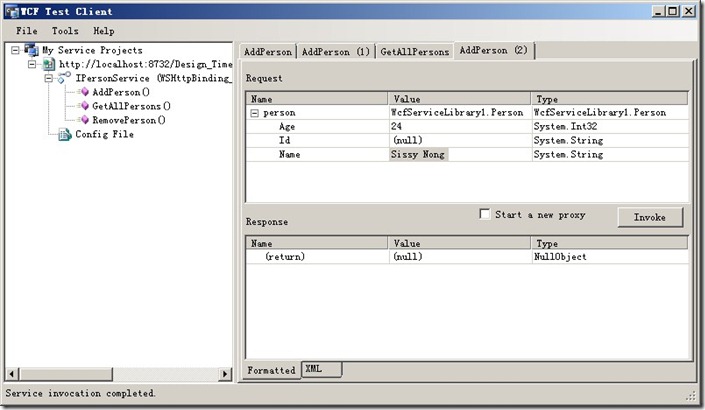
Task: Invoke the service operation
Action: pos(650,217)
